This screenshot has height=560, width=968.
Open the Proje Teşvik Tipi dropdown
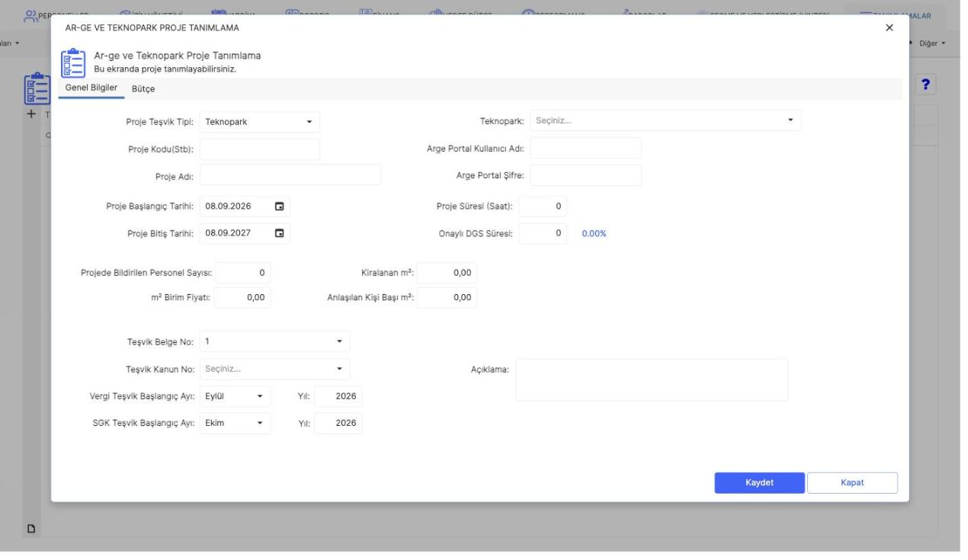tap(260, 121)
